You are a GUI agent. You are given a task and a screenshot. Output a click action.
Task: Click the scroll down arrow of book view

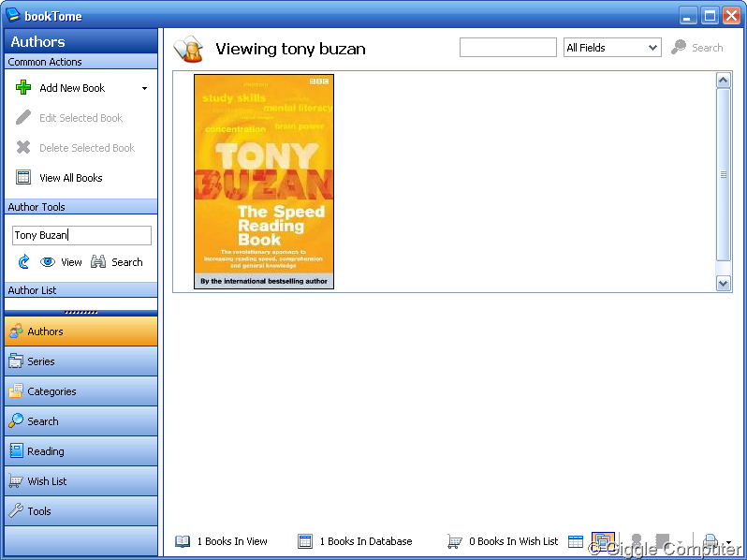coord(724,283)
